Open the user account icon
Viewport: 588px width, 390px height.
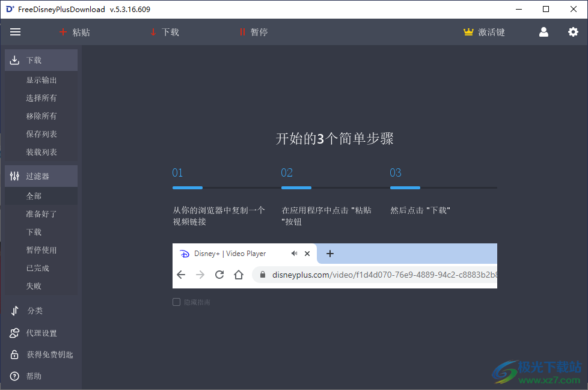(544, 32)
